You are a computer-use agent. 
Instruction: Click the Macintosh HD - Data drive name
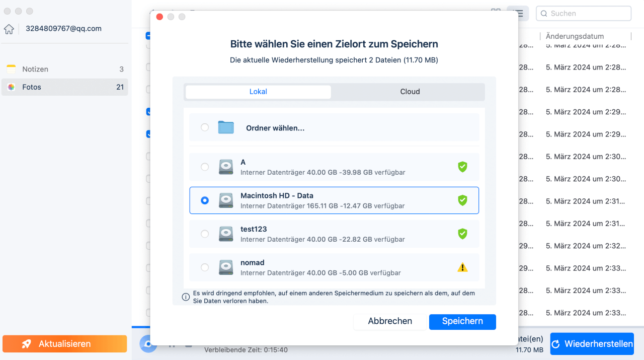tap(277, 195)
